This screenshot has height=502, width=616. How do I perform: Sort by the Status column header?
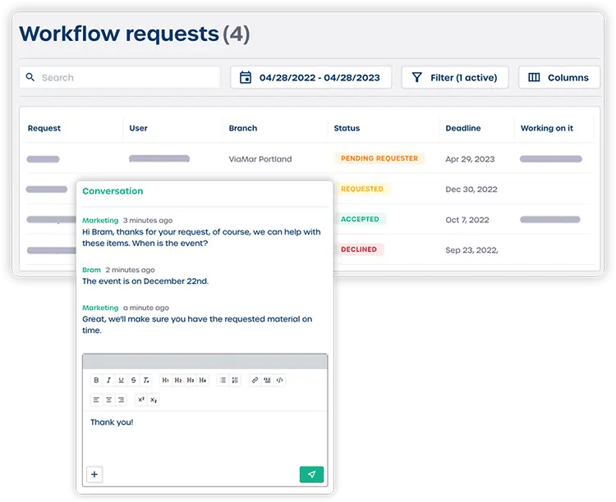coord(346,128)
